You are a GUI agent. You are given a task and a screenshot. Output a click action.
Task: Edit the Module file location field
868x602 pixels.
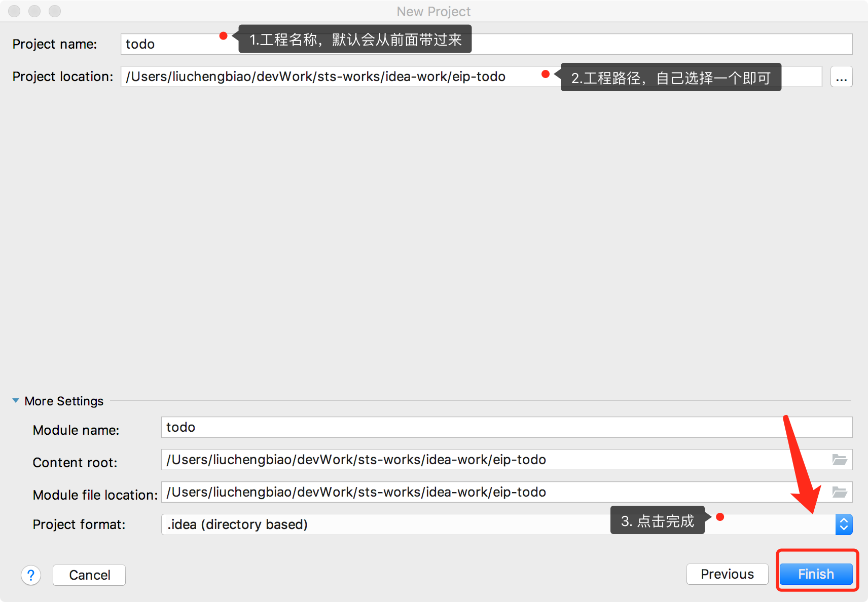click(507, 492)
